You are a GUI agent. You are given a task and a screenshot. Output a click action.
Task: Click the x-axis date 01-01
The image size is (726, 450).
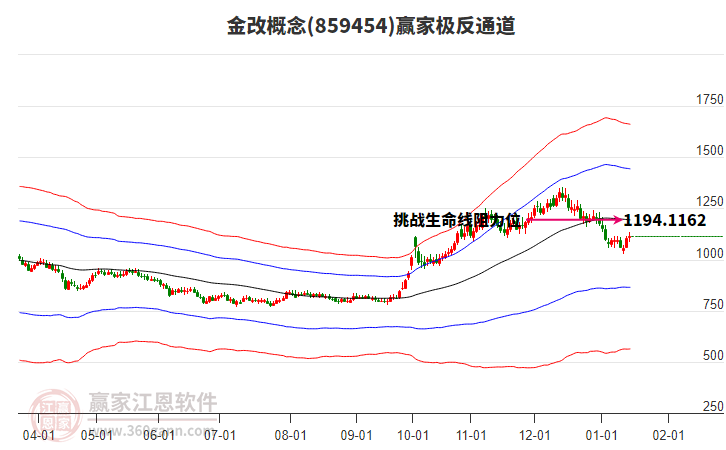(x=601, y=435)
